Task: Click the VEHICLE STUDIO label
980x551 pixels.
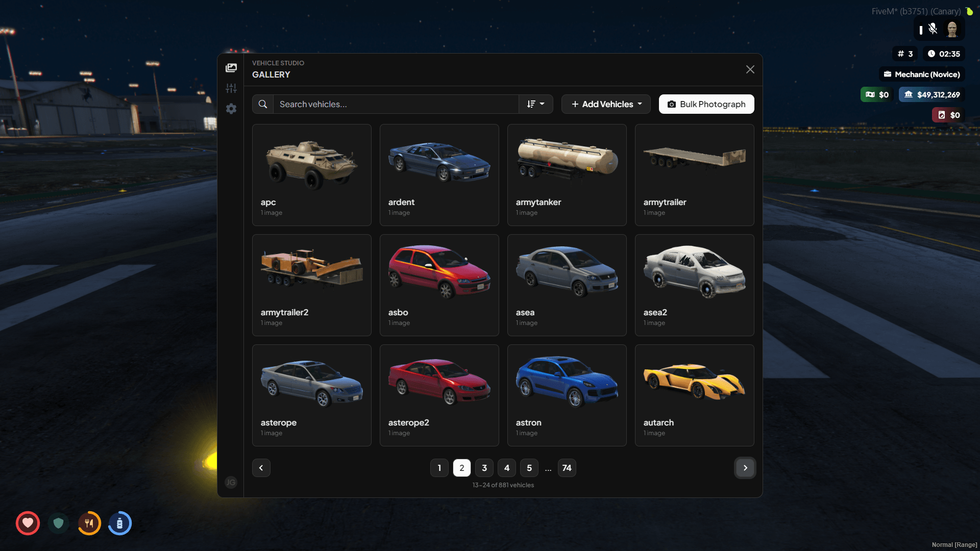Action: pyautogui.click(x=278, y=63)
